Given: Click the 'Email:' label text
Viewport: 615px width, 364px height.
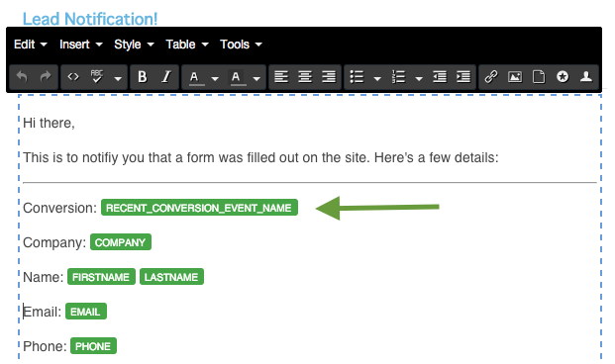Looking at the screenshot, I should tap(42, 312).
